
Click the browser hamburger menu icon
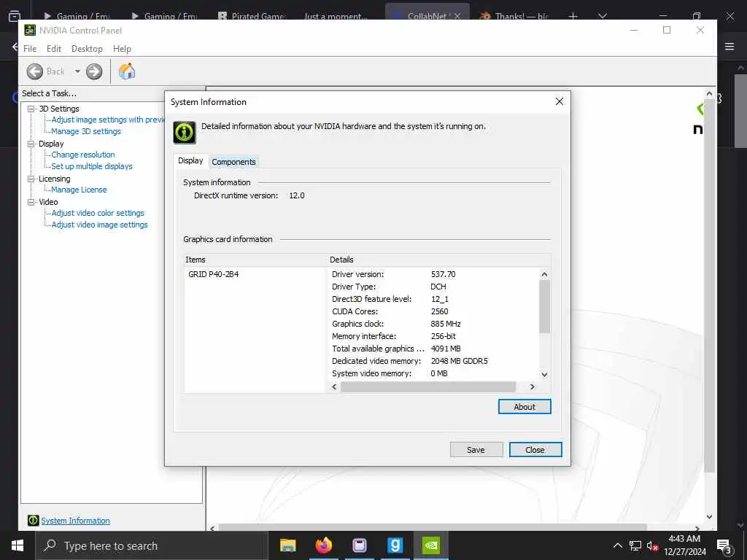click(x=729, y=46)
